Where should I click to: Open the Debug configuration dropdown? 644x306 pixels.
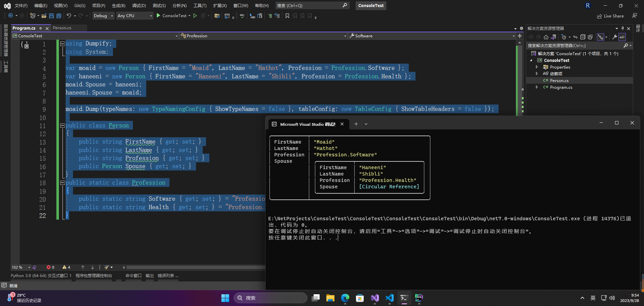[103, 16]
